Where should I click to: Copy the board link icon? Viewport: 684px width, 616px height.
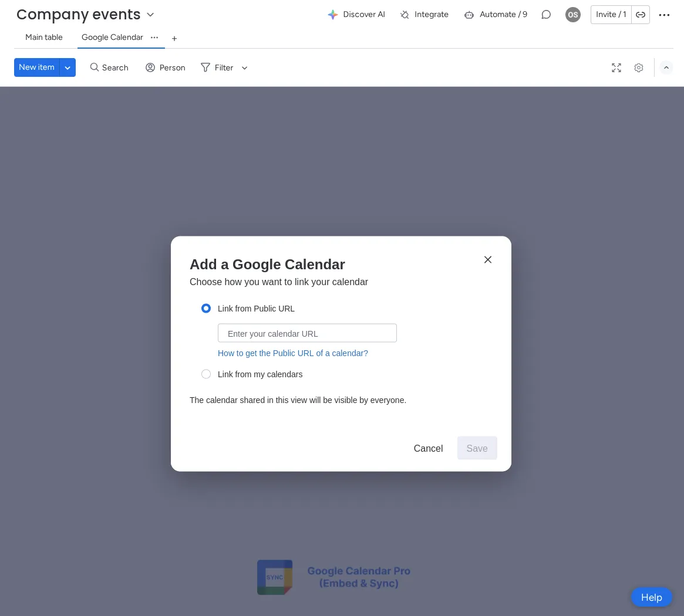click(x=641, y=15)
